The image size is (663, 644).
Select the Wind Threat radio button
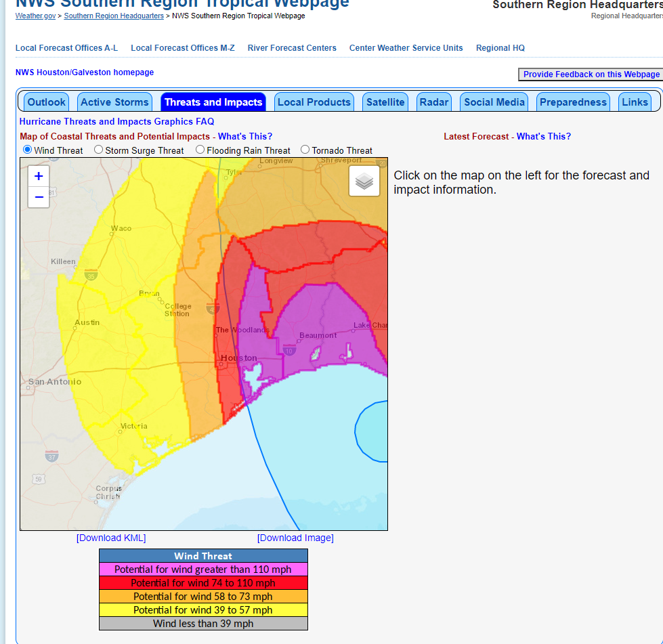(x=27, y=150)
